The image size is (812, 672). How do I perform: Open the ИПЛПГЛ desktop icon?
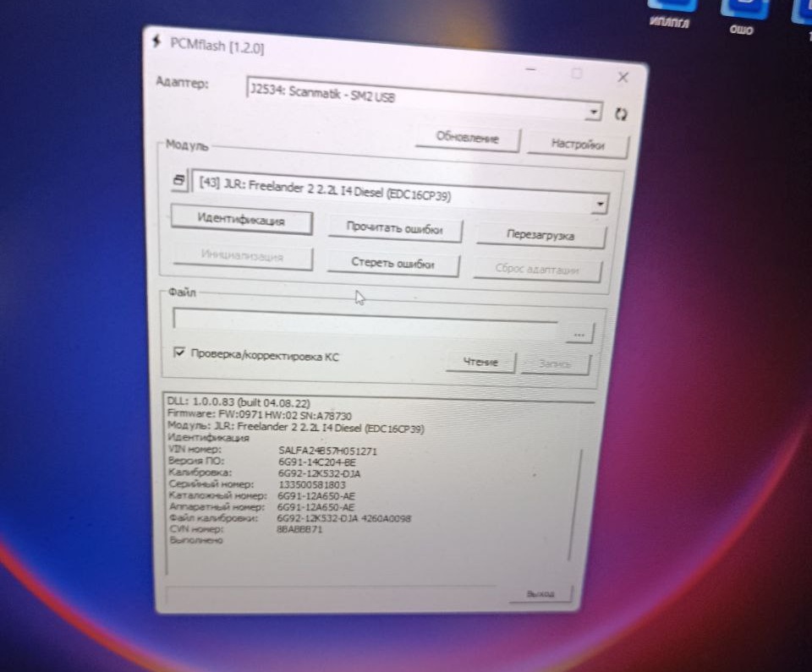click(670, 14)
